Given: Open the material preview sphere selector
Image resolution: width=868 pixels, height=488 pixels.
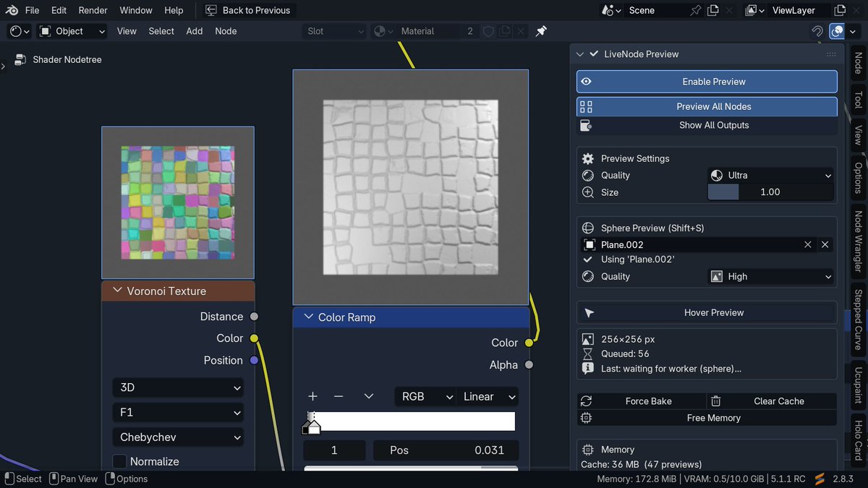Looking at the screenshot, I should (383, 31).
